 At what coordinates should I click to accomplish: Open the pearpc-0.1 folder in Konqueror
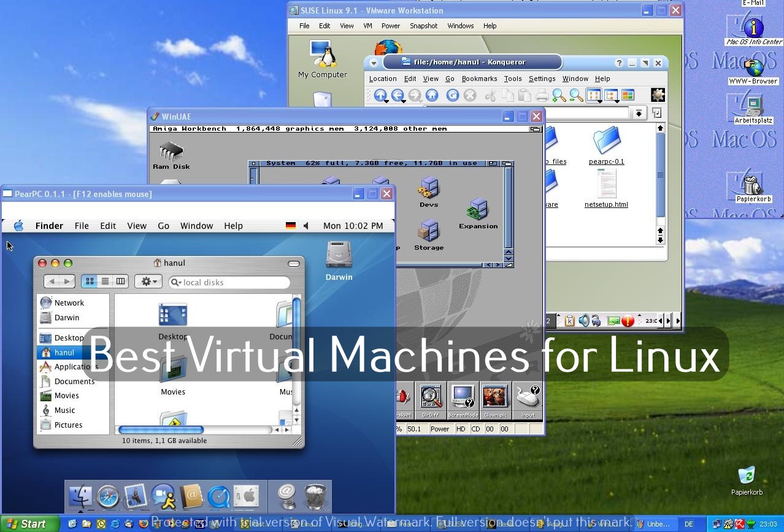click(x=606, y=146)
